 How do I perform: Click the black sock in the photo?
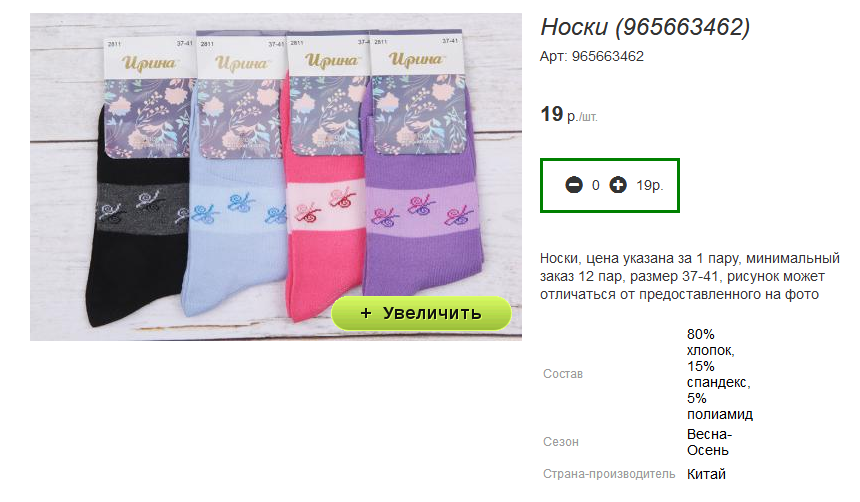tap(137, 236)
